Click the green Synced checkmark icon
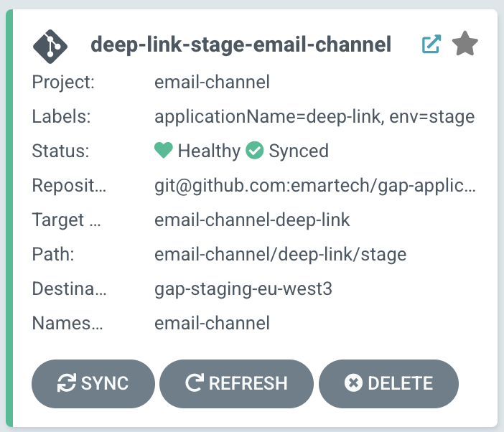Image resolution: width=504 pixels, height=432 pixels. (255, 150)
